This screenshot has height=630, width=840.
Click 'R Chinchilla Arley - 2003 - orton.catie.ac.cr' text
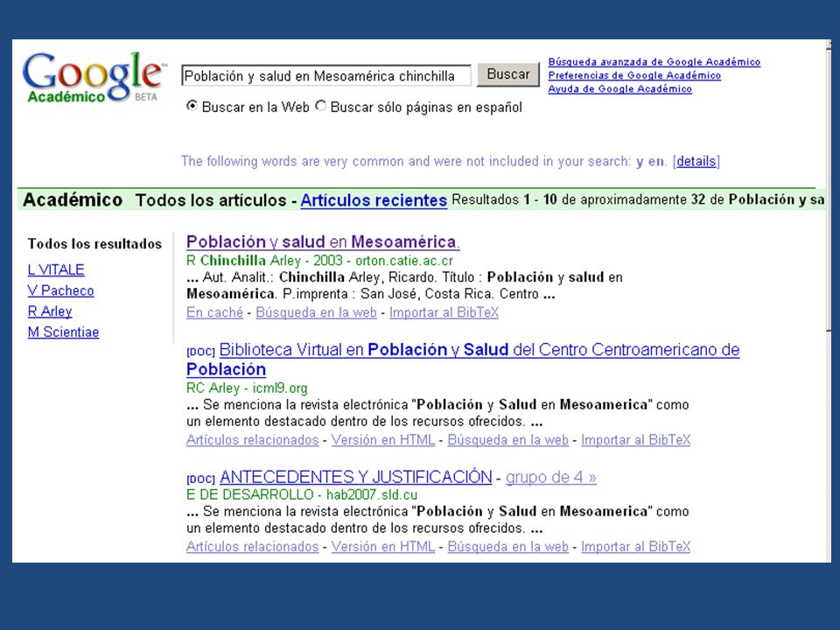pos(319,261)
